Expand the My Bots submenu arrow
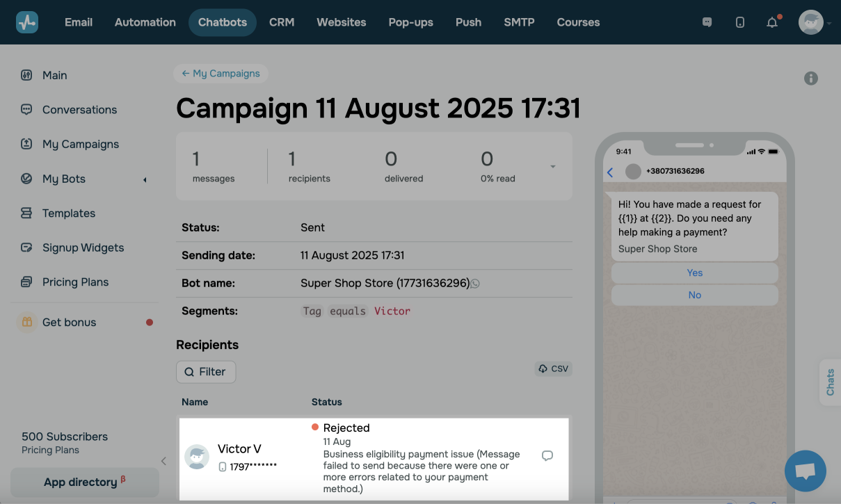This screenshot has width=841, height=504. [x=145, y=180]
